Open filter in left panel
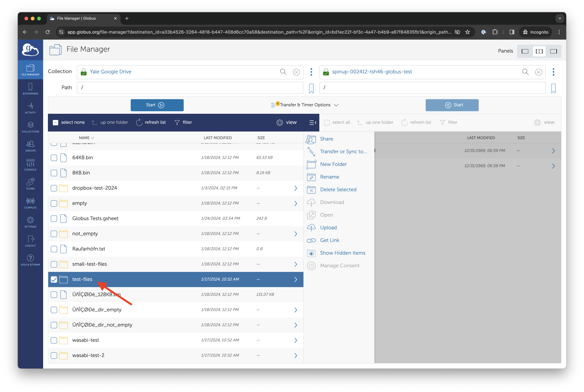This screenshot has height=392, width=584. pos(183,122)
